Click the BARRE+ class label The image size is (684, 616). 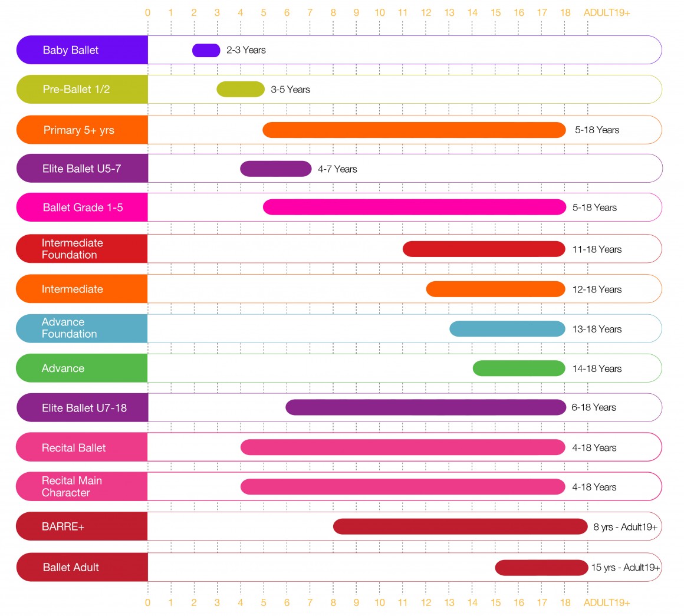[63, 527]
